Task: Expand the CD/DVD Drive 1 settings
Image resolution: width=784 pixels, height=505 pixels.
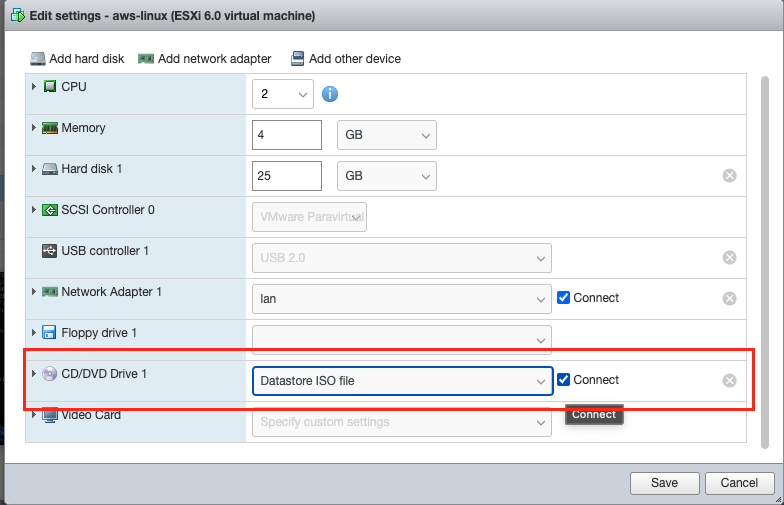Action: [x=34, y=374]
